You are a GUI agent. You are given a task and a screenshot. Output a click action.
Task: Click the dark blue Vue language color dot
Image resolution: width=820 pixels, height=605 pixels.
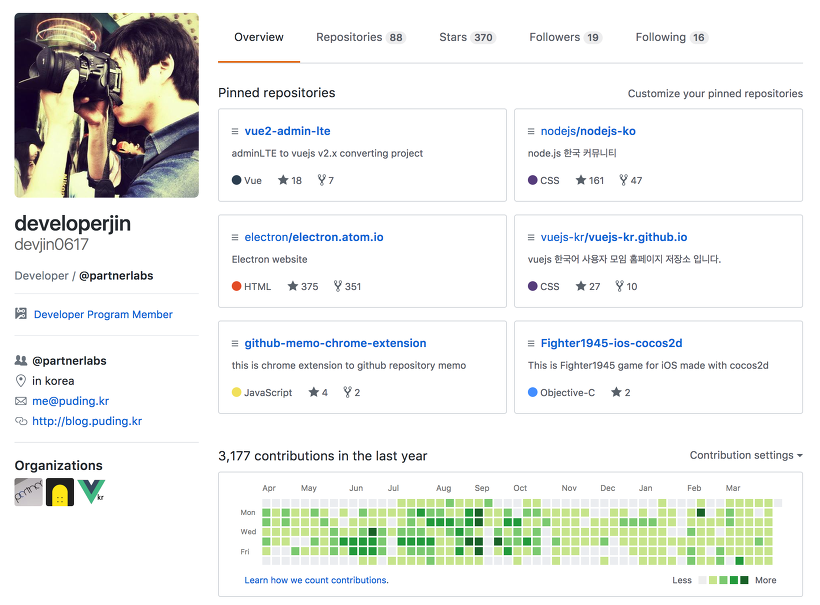[x=236, y=180]
